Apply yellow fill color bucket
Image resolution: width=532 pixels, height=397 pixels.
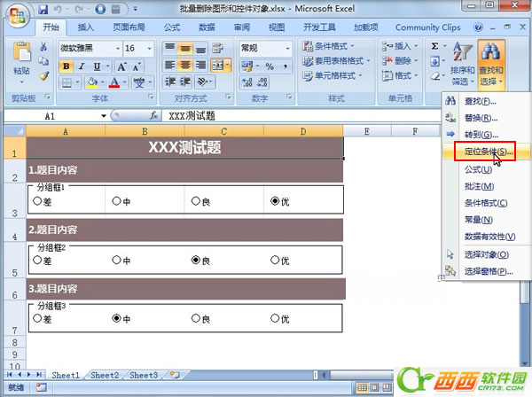coord(92,82)
